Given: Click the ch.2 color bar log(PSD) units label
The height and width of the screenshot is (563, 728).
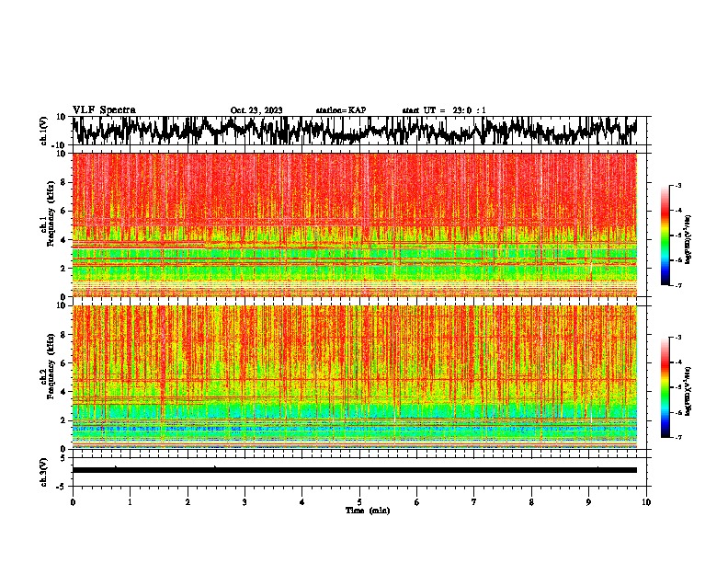Looking at the screenshot, I should (688, 391).
